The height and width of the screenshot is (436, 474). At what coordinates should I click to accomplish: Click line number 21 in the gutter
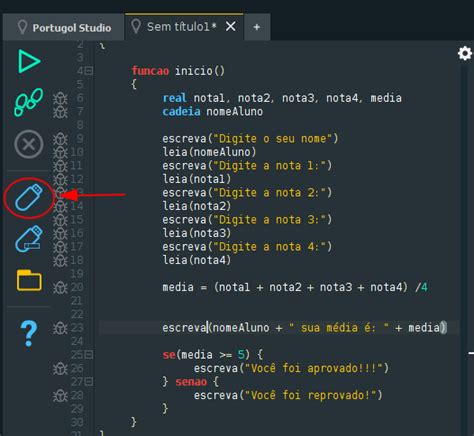coord(77,301)
